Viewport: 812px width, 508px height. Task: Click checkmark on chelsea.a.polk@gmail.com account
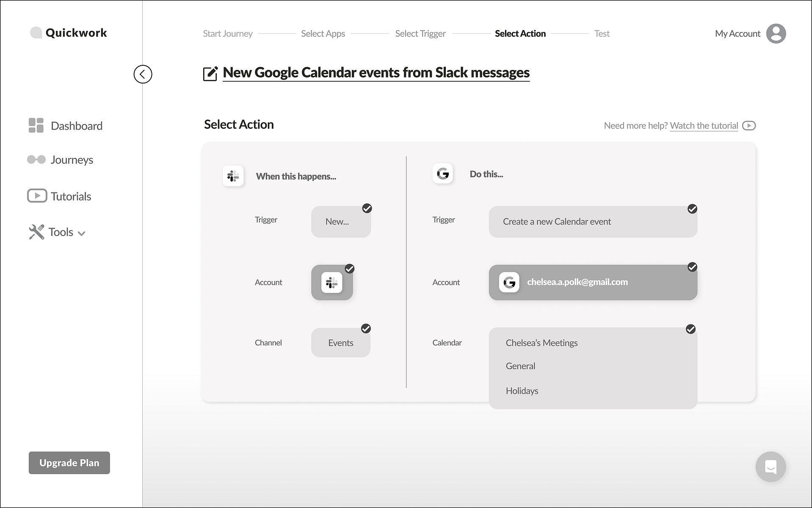pos(692,267)
